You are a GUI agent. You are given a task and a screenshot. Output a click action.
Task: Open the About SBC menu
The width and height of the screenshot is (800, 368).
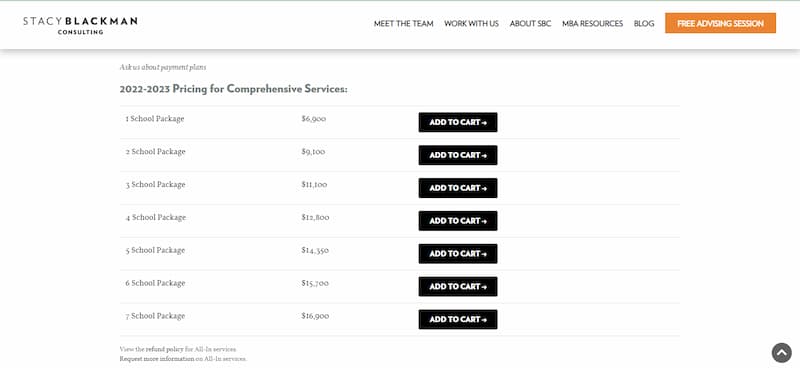click(x=531, y=23)
